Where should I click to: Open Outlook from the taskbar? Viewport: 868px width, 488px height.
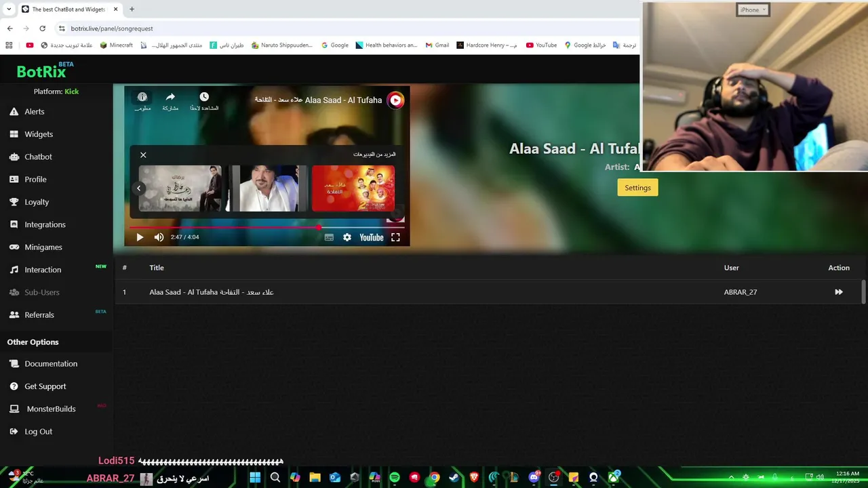(x=335, y=477)
